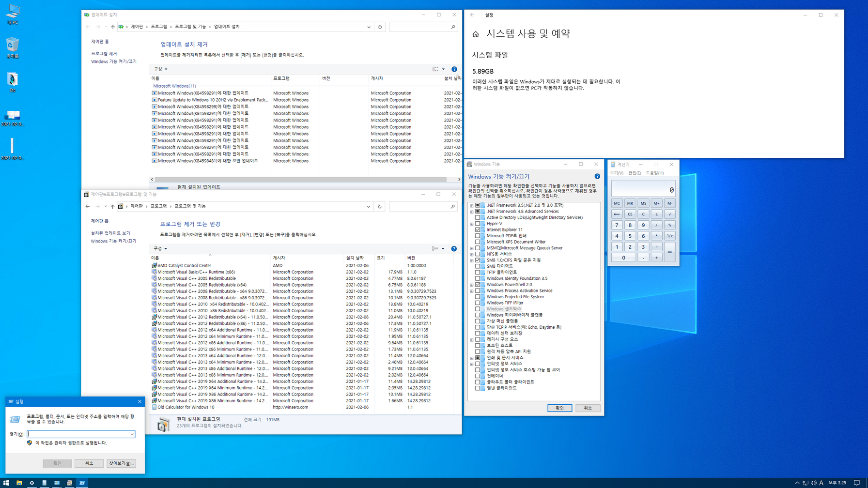The image size is (868, 488).
Task: Open 구성 dropdown in 업데이트 설치 window
Action: (x=160, y=69)
